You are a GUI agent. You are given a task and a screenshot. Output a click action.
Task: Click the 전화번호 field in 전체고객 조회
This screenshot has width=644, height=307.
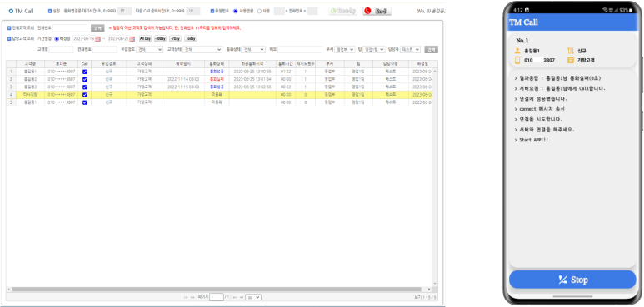point(70,28)
